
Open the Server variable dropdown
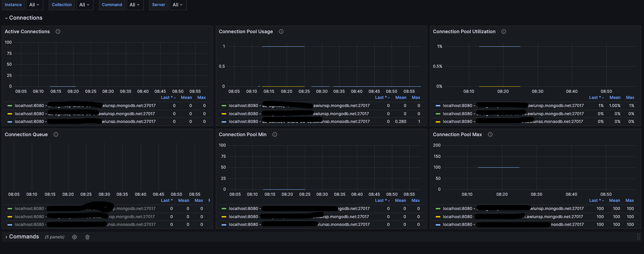tap(178, 5)
